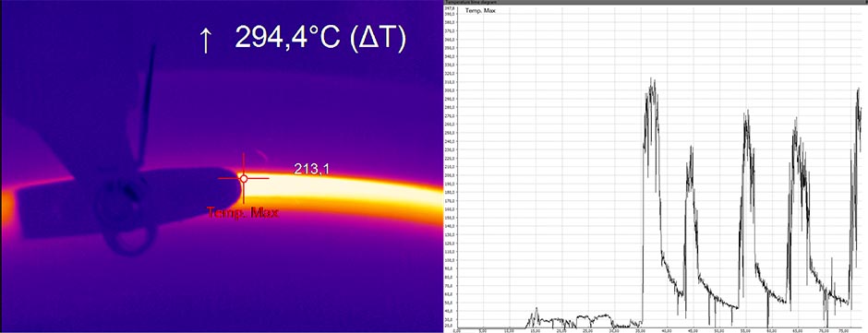The height and width of the screenshot is (333, 868).
Task: Click the white circle at crosshair center
Action: [x=244, y=178]
